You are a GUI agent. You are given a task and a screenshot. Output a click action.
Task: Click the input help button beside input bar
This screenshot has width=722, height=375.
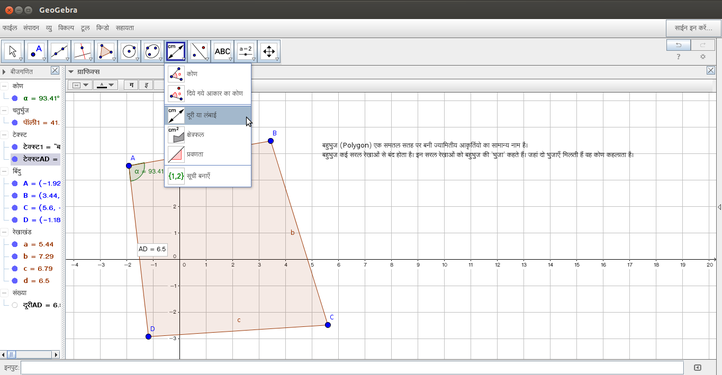click(698, 367)
